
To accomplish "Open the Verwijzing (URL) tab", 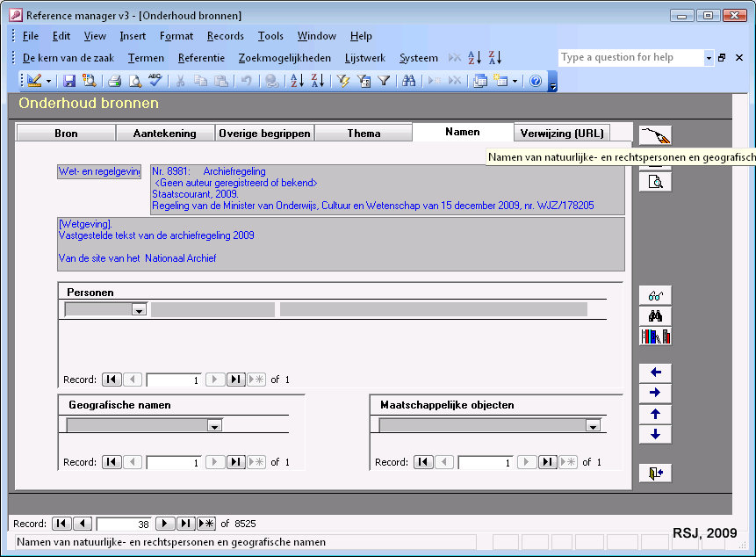I will tap(562, 134).
